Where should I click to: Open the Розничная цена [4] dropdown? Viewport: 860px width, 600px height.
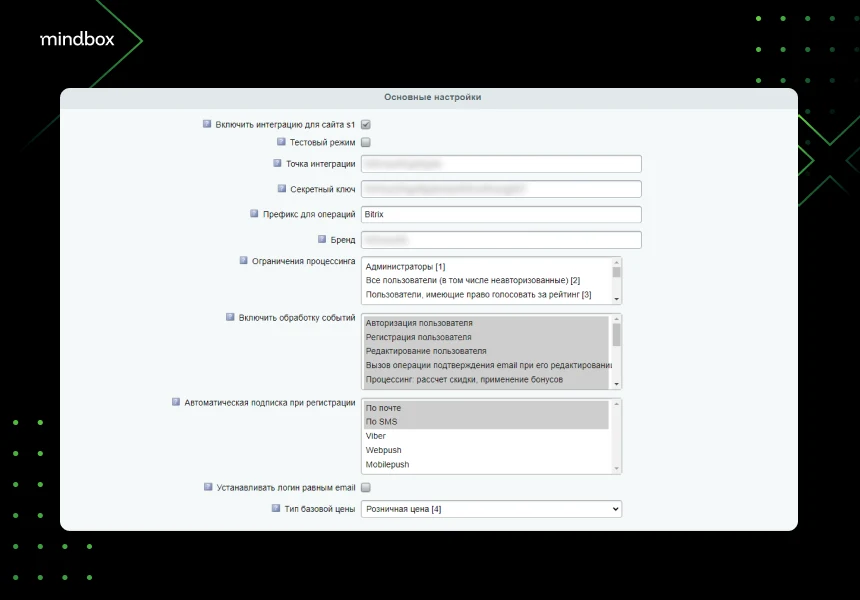coord(491,509)
